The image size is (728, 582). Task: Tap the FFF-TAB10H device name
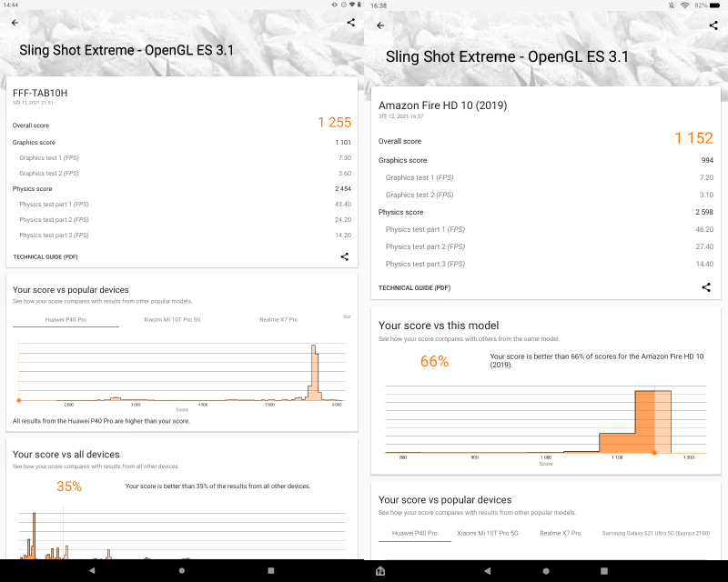pyautogui.click(x=40, y=93)
